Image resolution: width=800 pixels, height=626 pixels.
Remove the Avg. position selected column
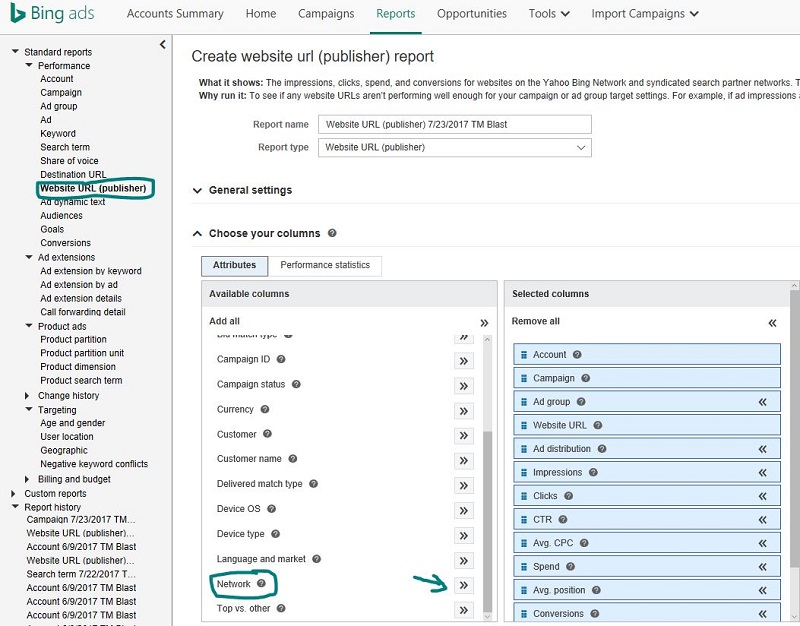[762, 590]
